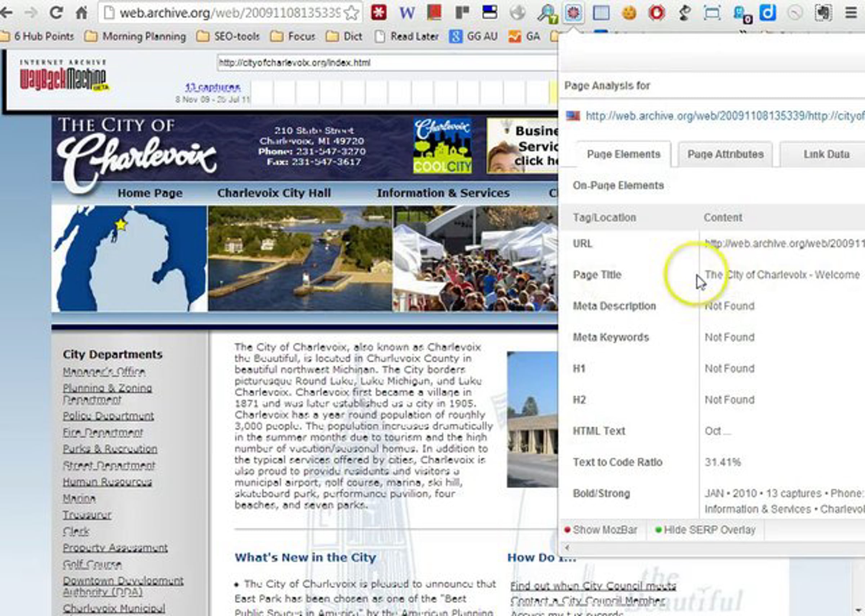865x616 pixels.
Task: Click the Wayback Machine URL input field
Action: (387, 63)
